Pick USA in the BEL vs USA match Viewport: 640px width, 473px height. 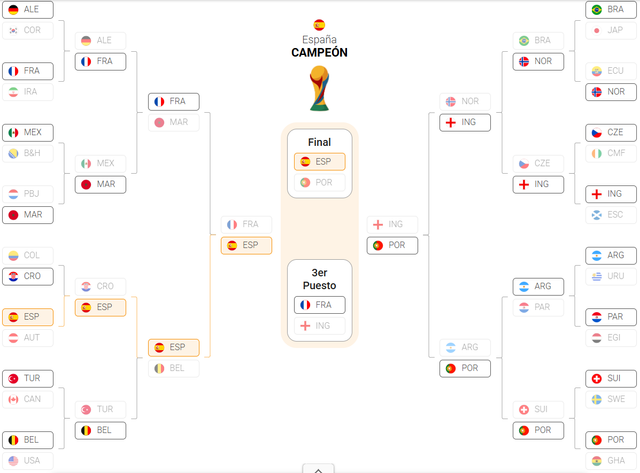(28, 461)
